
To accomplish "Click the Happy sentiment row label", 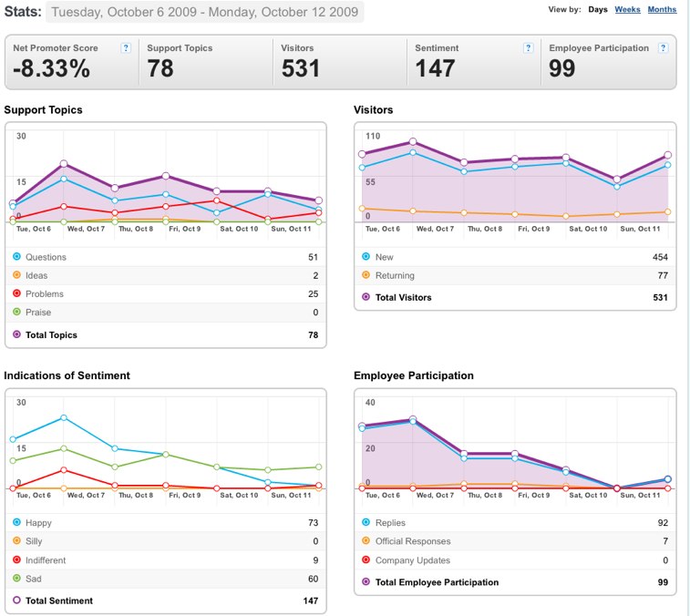I will coord(38,523).
